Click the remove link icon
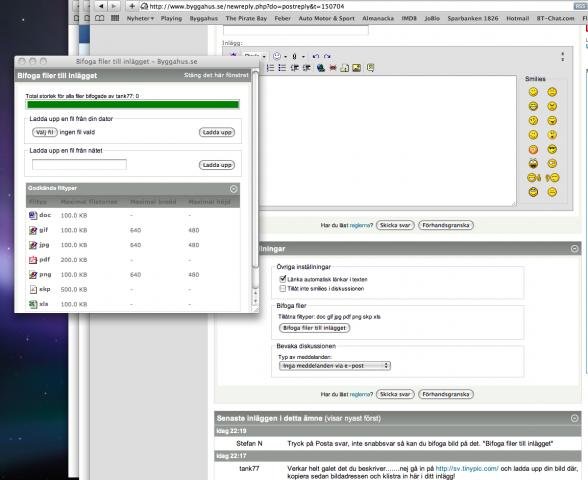588x480 pixels. tap(333, 68)
